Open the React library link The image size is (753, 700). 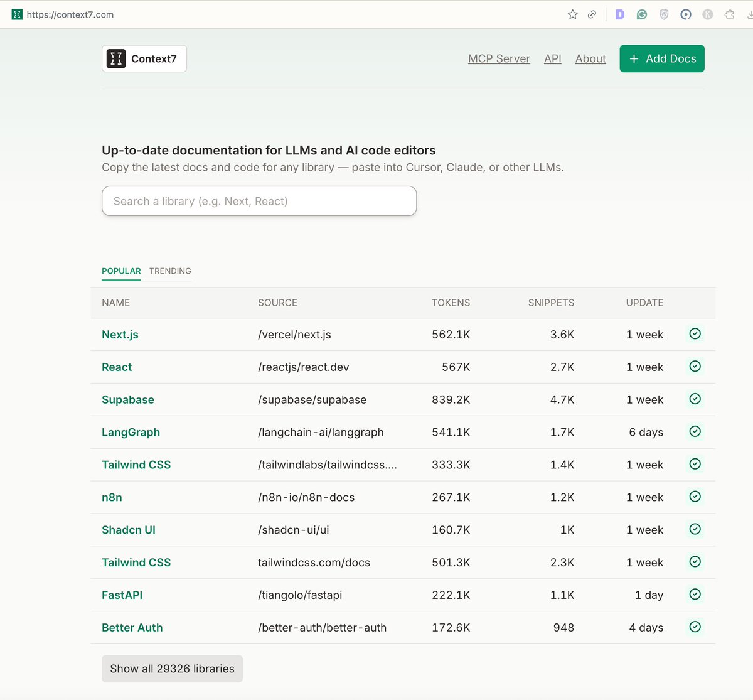[117, 367]
